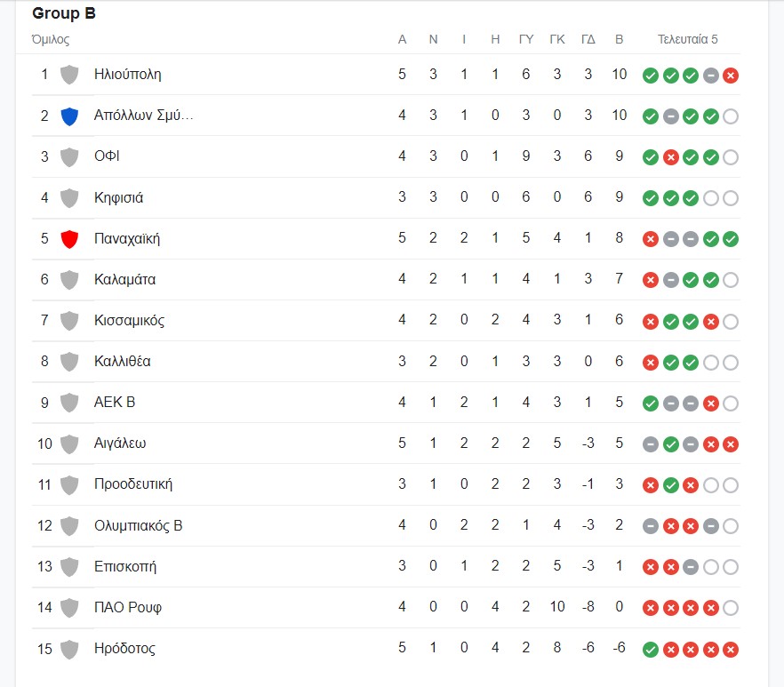Image resolution: width=784 pixels, height=687 pixels.
Task: Click the crest icon beside Κηφισιά
Action: [x=69, y=197]
